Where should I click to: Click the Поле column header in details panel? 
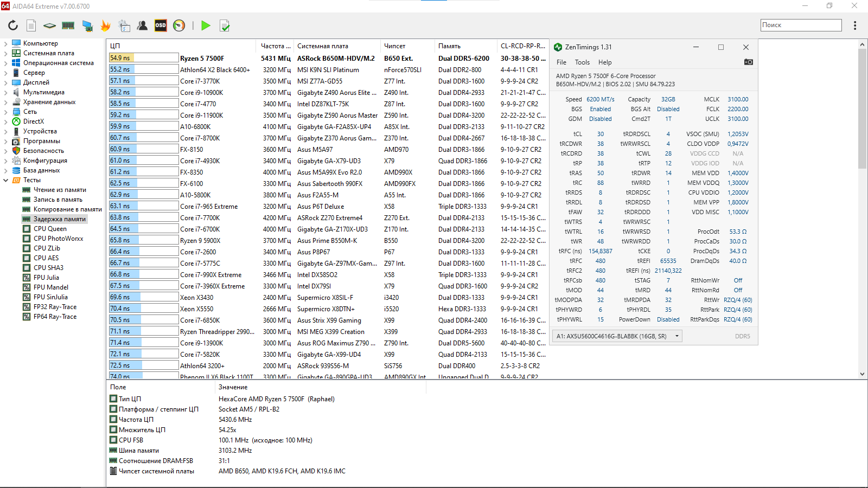(161, 387)
